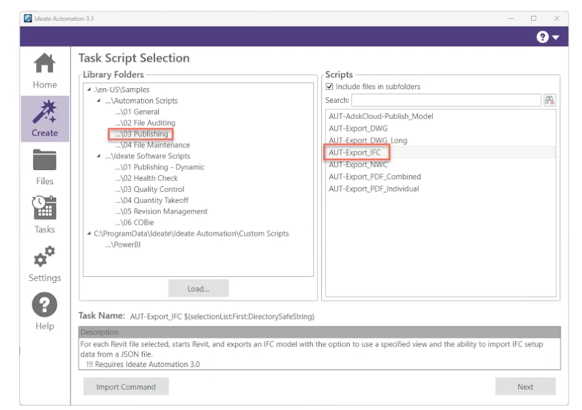Select the AUT-Export_PDF_Individual script

(x=374, y=188)
